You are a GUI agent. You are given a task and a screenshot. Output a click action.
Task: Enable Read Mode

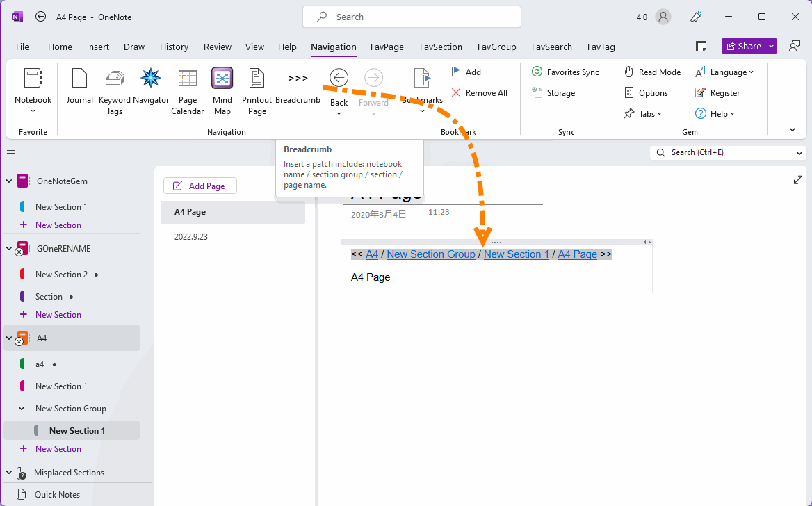(x=653, y=72)
